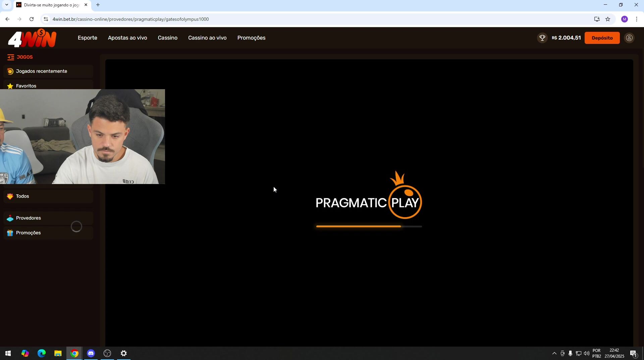The width and height of the screenshot is (644, 360).
Task: Click the Chrome taskbar icon
Action: click(x=74, y=353)
